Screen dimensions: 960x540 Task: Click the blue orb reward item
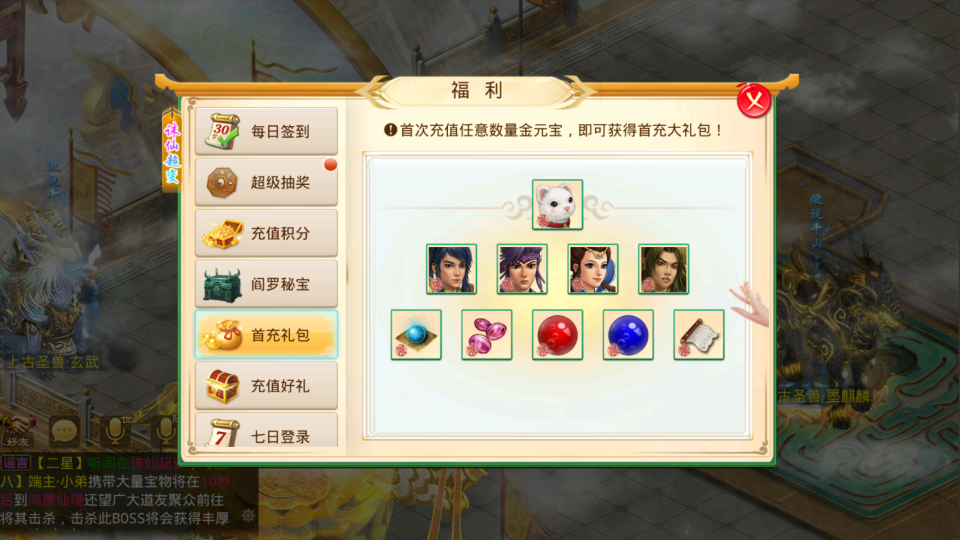(628, 334)
